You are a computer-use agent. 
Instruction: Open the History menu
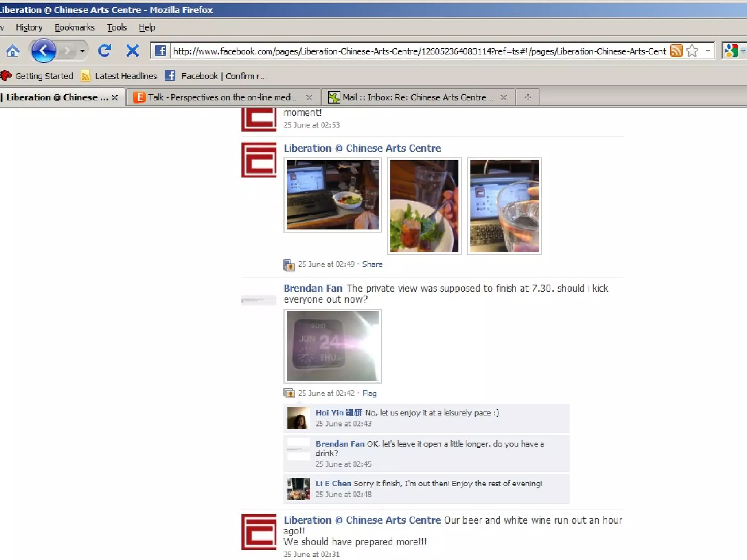coord(29,27)
